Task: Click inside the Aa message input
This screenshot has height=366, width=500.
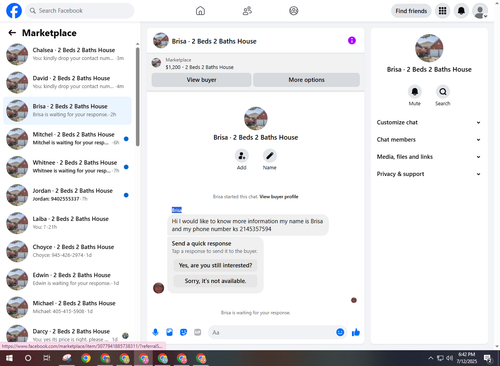Action: 272,332
